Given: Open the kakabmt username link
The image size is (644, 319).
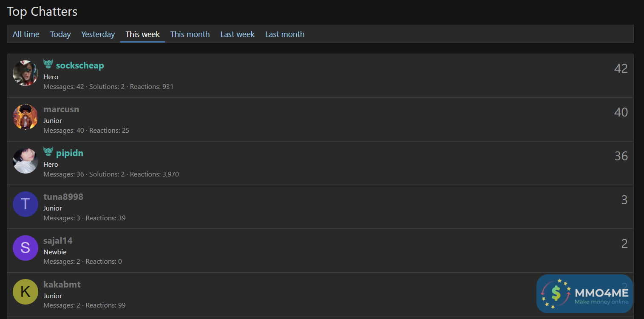Looking at the screenshot, I should click(x=62, y=285).
